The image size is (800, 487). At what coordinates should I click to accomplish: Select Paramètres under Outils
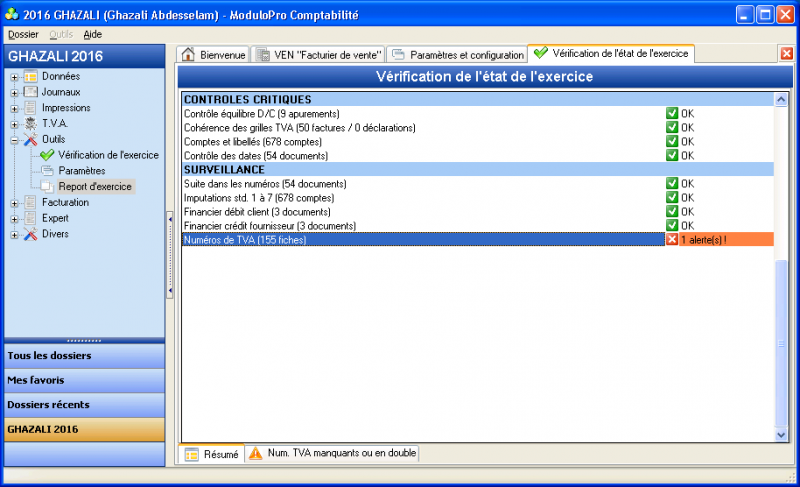coord(82,171)
